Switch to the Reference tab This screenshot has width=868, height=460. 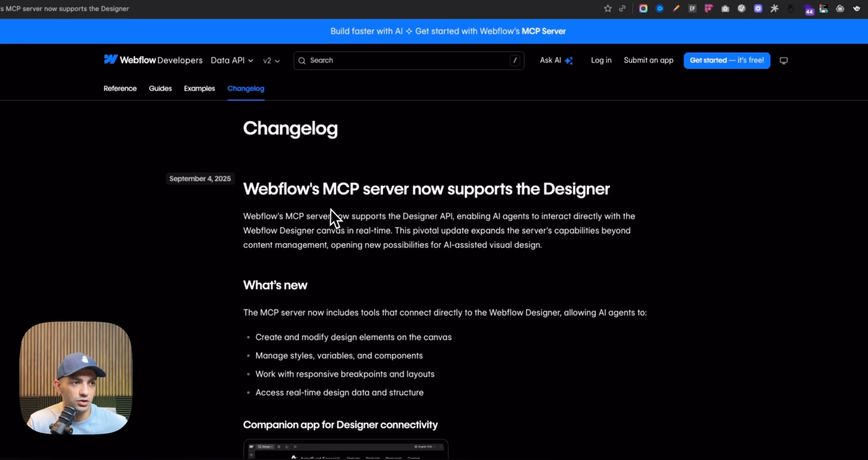pyautogui.click(x=120, y=88)
